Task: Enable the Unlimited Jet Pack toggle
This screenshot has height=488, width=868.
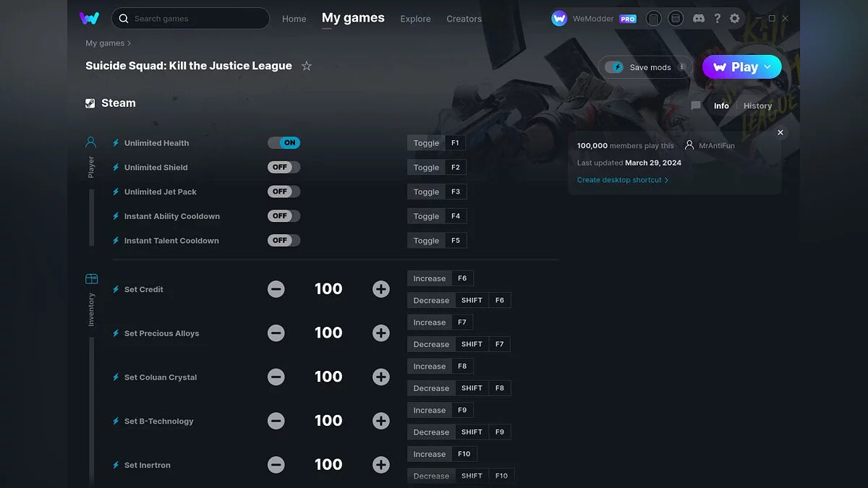Action: pyautogui.click(x=284, y=192)
